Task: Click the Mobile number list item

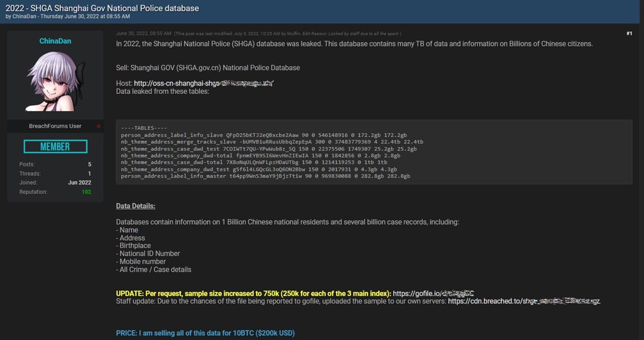Action: click(x=141, y=262)
